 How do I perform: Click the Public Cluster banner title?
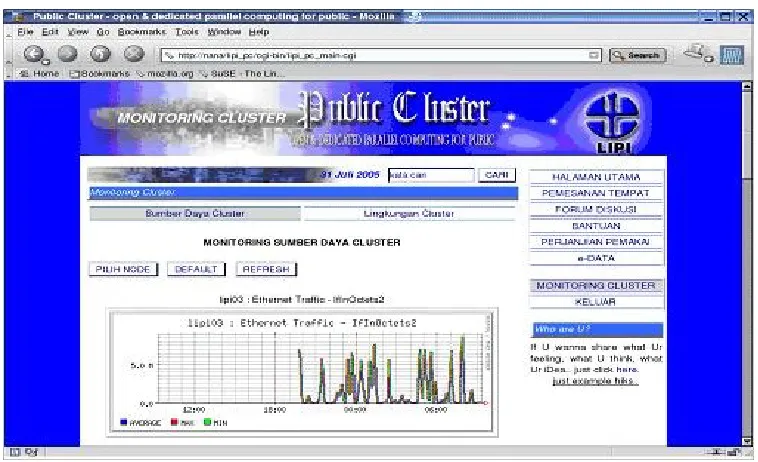tap(395, 108)
